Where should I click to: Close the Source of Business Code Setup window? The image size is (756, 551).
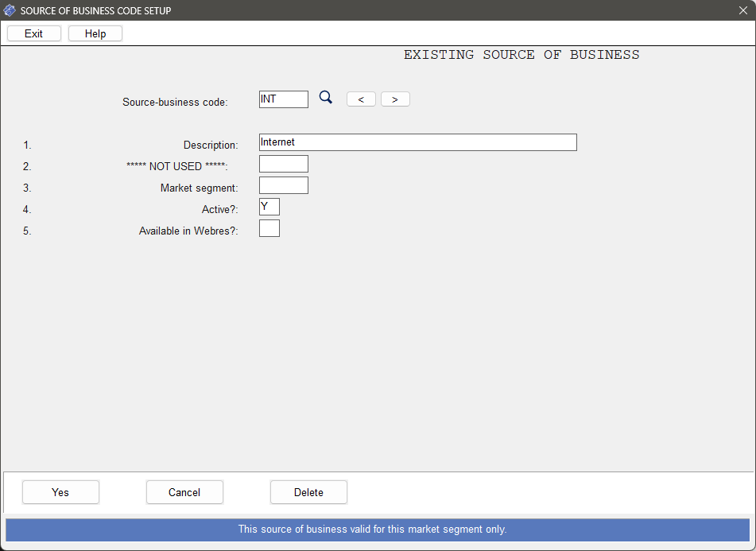(x=742, y=10)
